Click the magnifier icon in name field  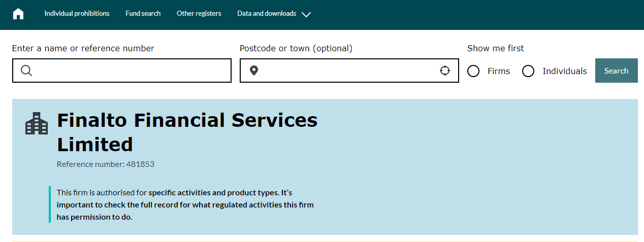point(26,71)
